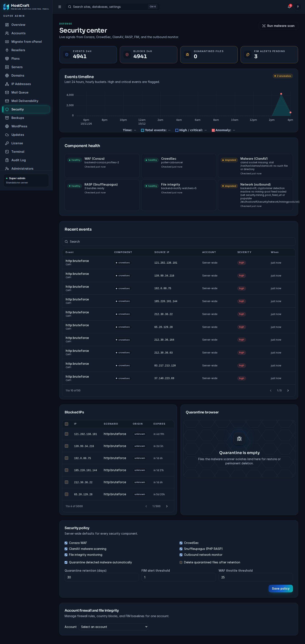Click the Anomaly legend color swatch
This screenshot has width=305, height=644.
coord(213,130)
